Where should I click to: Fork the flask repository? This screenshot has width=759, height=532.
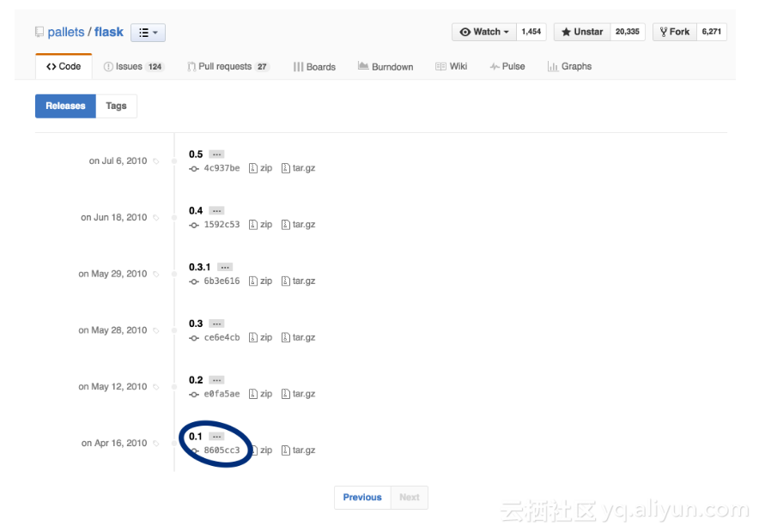pos(675,32)
